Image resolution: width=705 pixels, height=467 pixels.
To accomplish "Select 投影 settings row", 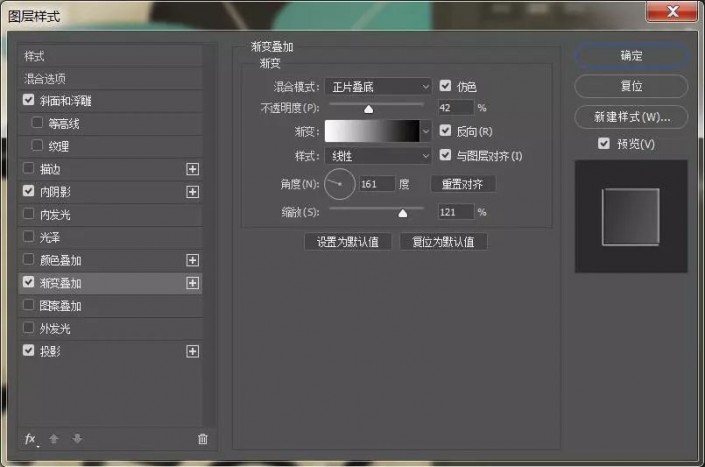I will point(111,351).
